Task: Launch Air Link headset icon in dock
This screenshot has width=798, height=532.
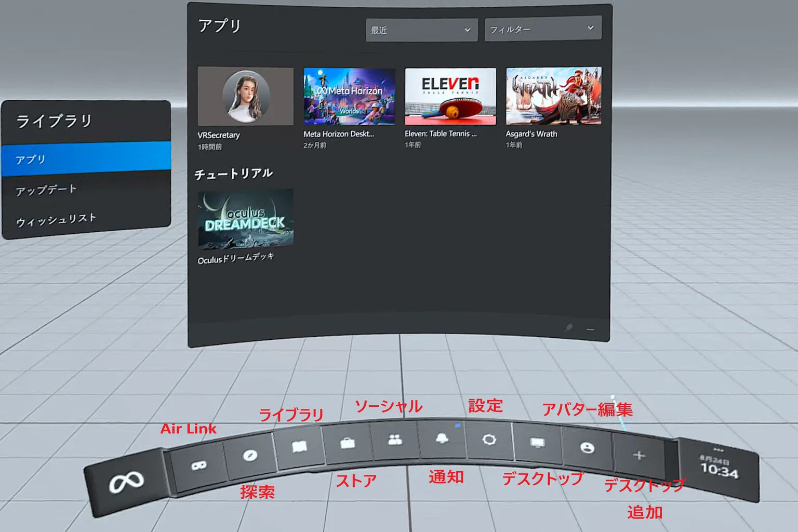Action: point(199,465)
